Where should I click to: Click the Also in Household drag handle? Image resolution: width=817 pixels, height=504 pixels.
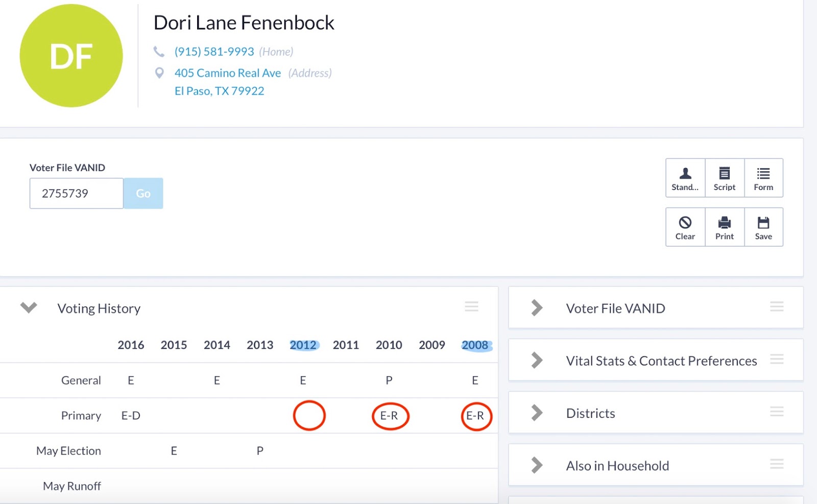[x=777, y=464]
